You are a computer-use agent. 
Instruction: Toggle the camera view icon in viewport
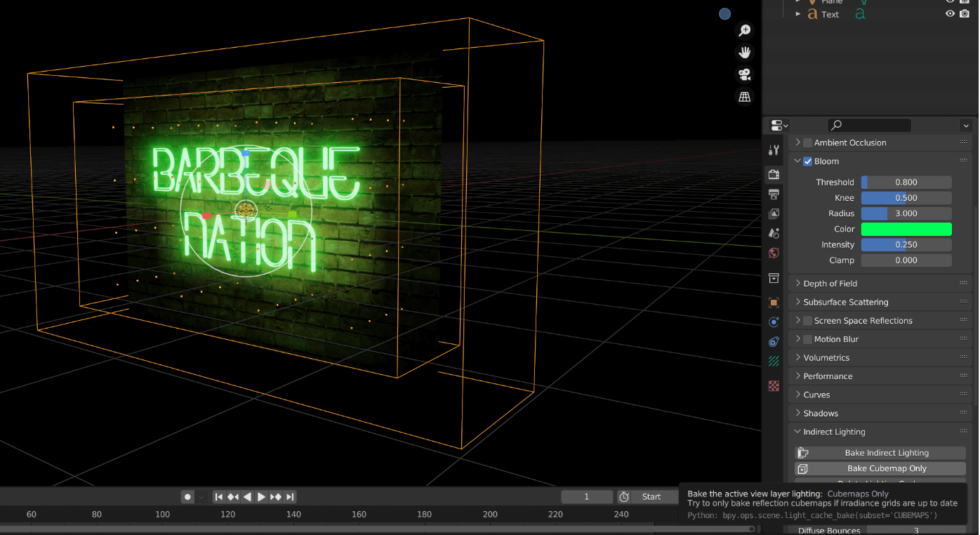point(744,74)
